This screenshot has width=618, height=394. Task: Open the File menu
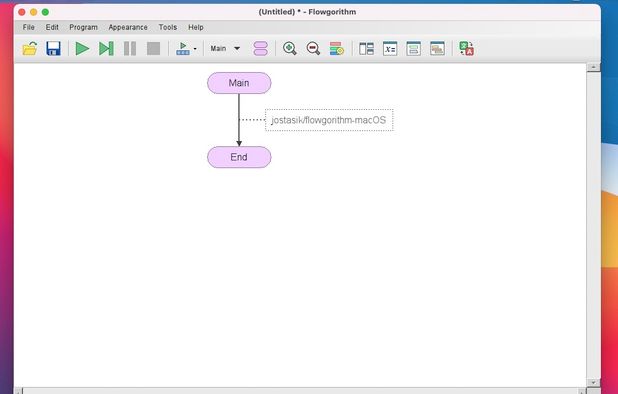28,27
